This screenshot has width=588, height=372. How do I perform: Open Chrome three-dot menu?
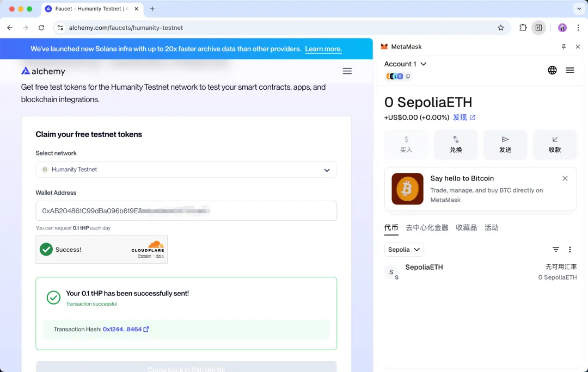578,28
